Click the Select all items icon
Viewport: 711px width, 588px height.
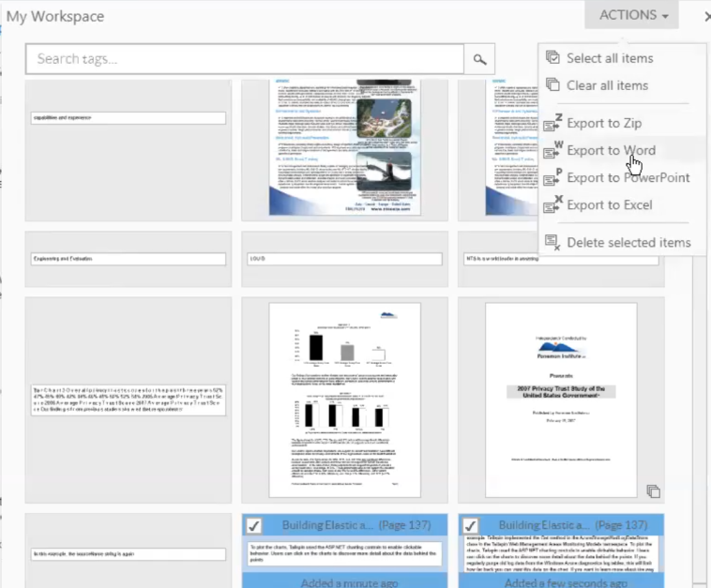(x=552, y=58)
